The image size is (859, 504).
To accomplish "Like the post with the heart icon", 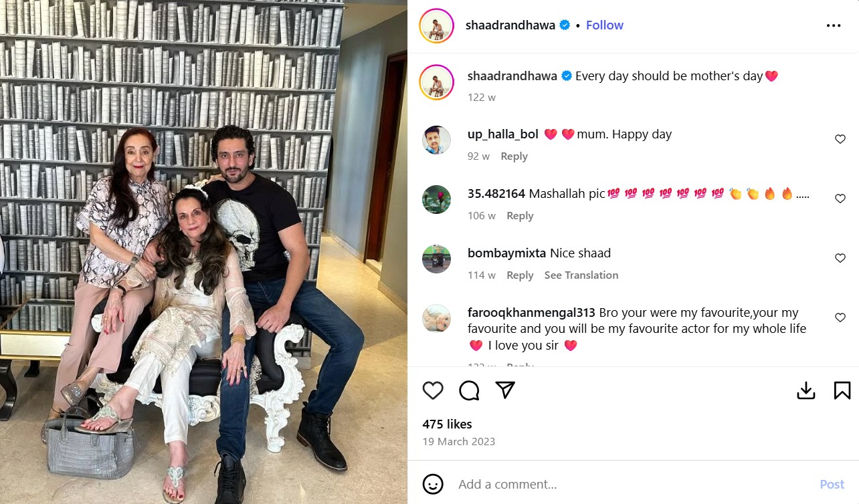I will (433, 390).
